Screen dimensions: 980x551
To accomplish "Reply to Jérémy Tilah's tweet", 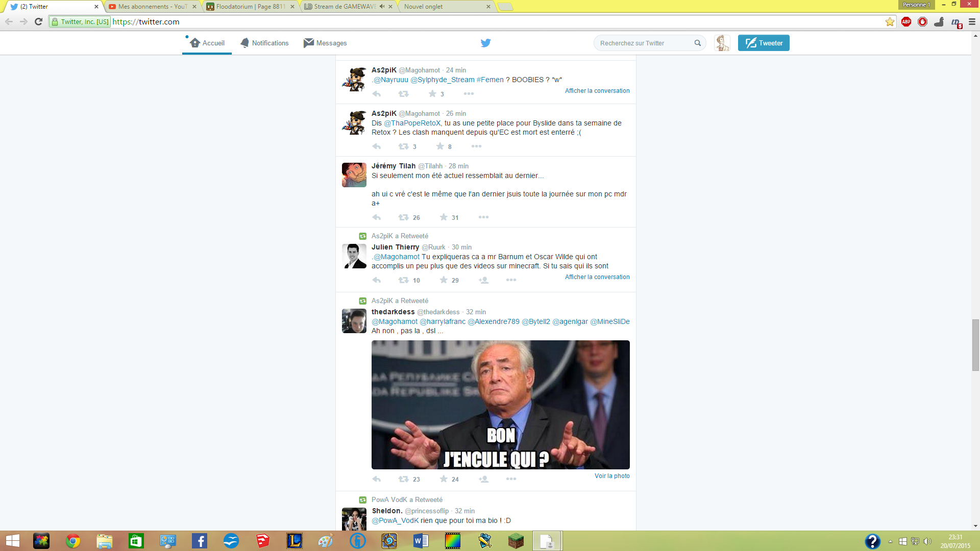I will pos(377,217).
